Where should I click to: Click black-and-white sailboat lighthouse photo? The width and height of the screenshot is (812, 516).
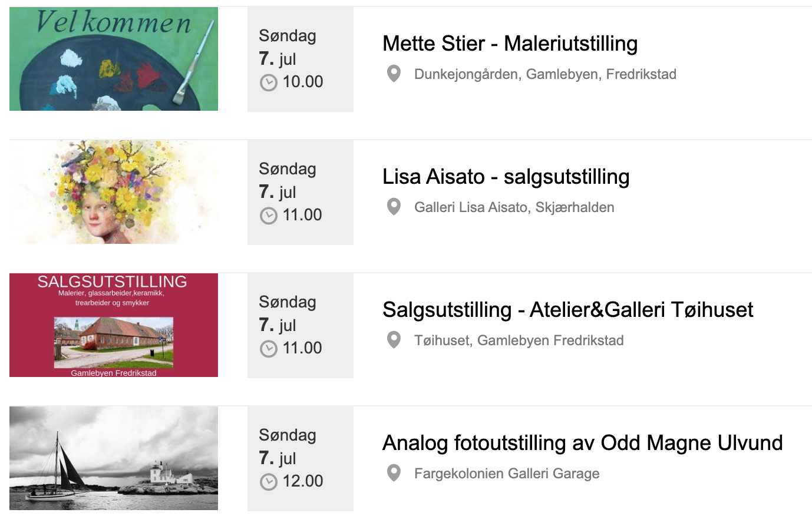[114, 458]
